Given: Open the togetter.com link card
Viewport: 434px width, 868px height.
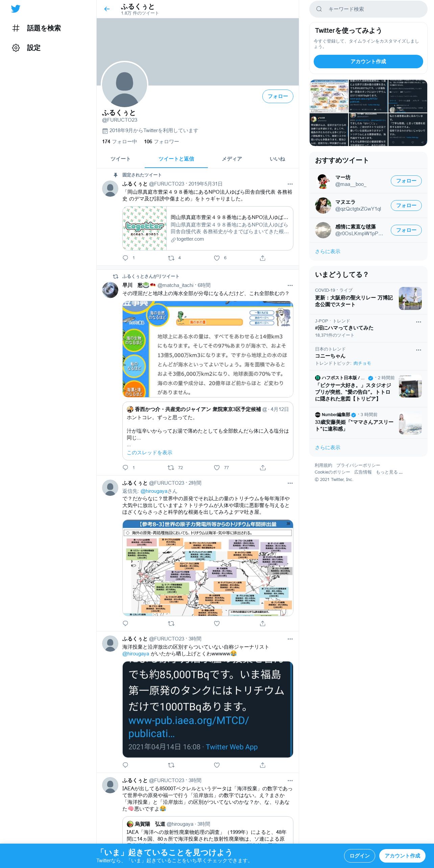Looking at the screenshot, I should pyautogui.click(x=208, y=228).
